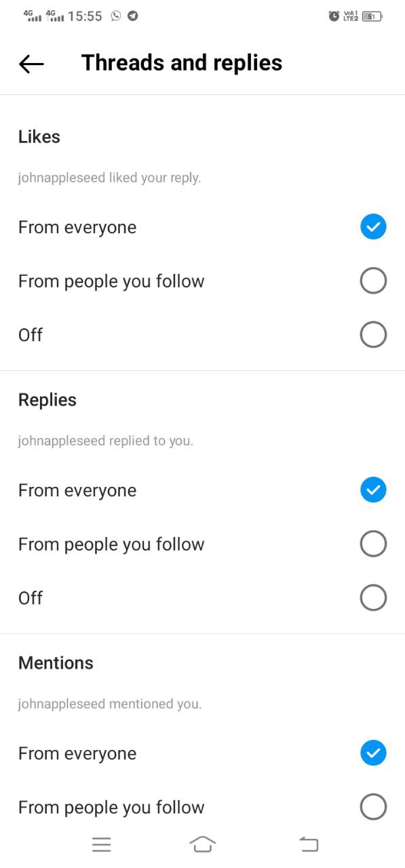Tap the alarm clock status icon
Screen dimensions: 405x868
point(334,16)
